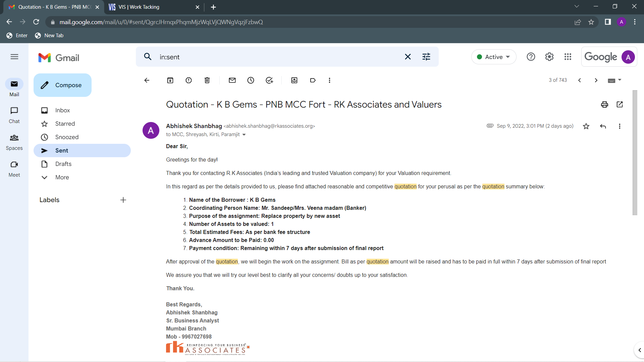The height and width of the screenshot is (362, 644).
Task: Report this email as spam
Action: (189, 80)
